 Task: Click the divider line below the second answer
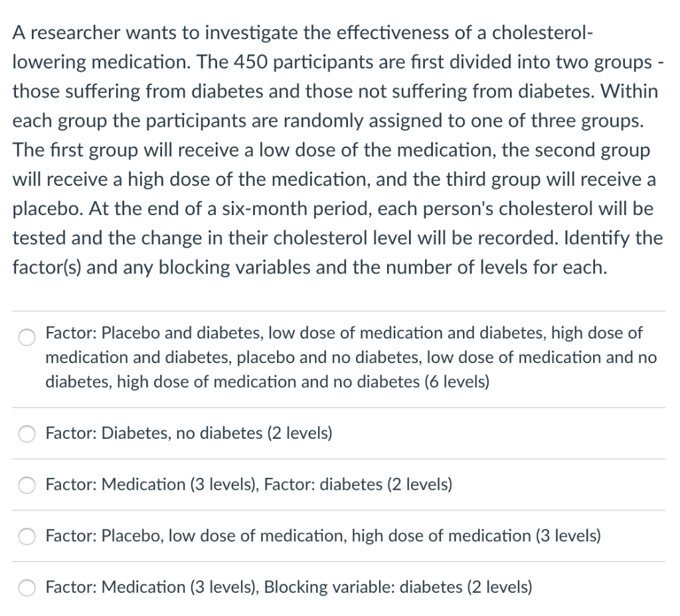tap(340, 459)
